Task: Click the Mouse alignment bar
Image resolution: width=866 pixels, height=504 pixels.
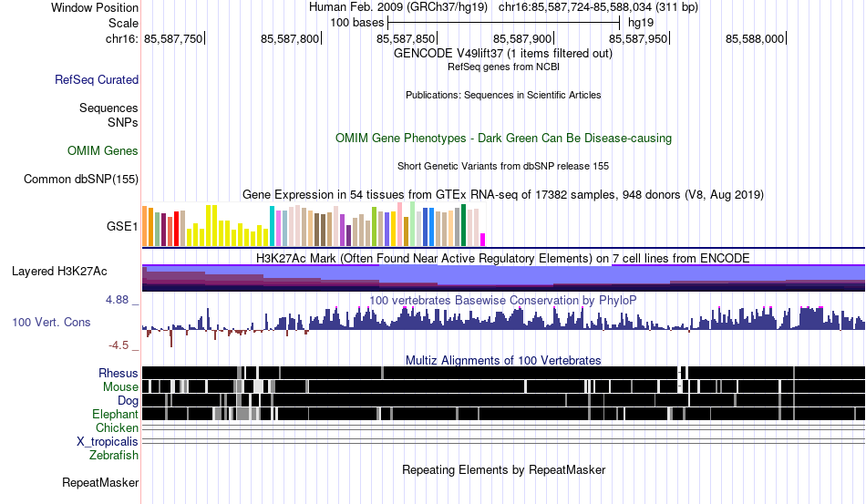Action: [x=503, y=386]
